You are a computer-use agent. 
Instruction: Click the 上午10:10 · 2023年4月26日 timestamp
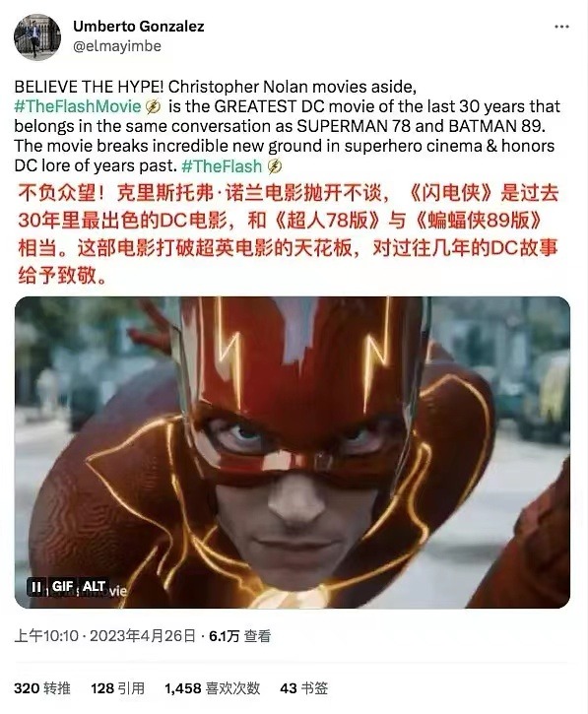pyautogui.click(x=104, y=635)
